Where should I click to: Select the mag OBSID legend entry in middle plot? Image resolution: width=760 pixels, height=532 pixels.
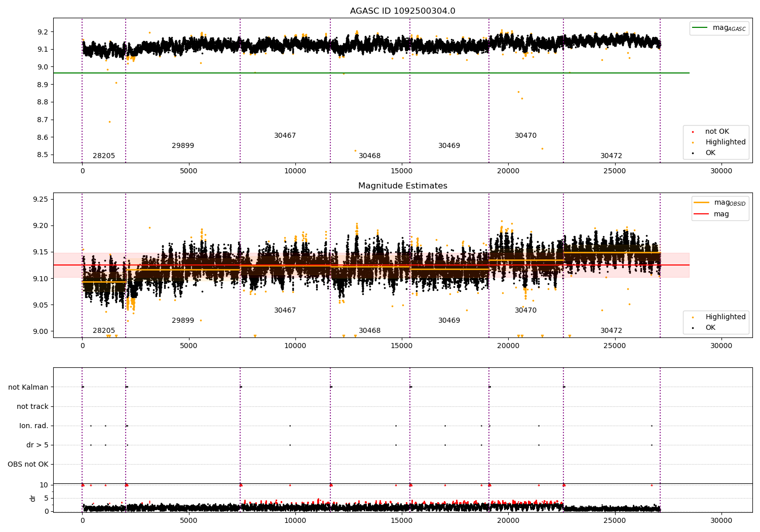coord(720,203)
